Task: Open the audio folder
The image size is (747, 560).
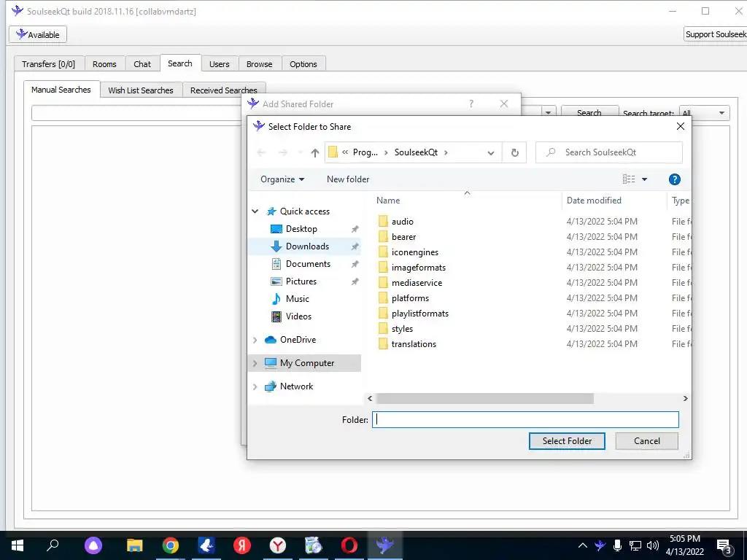Action: click(x=402, y=222)
